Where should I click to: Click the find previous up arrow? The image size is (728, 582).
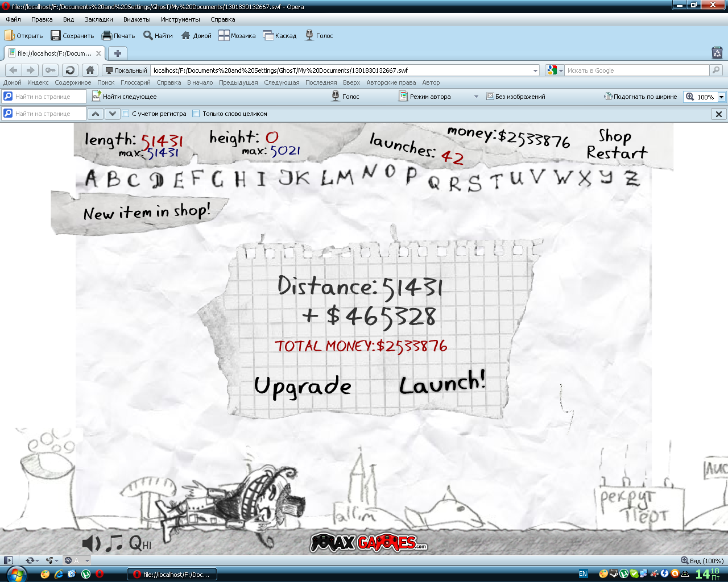tap(96, 114)
